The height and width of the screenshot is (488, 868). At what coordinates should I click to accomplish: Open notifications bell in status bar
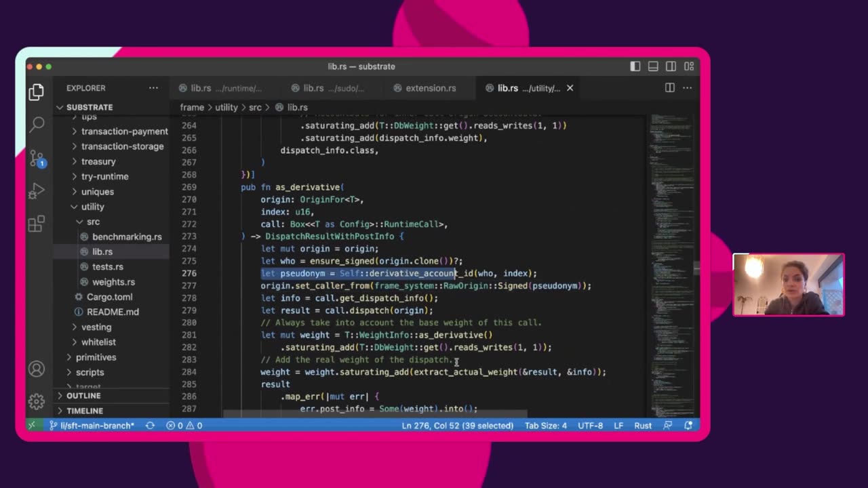tap(688, 426)
